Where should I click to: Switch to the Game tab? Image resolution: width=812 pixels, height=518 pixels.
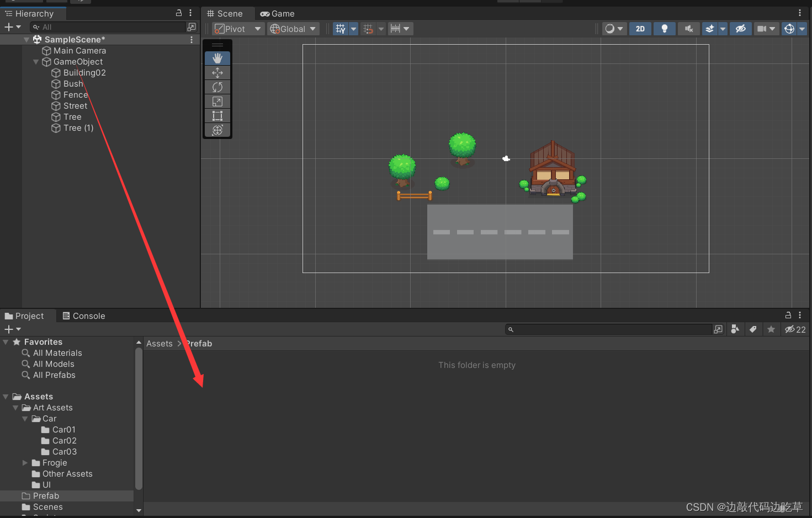click(278, 13)
